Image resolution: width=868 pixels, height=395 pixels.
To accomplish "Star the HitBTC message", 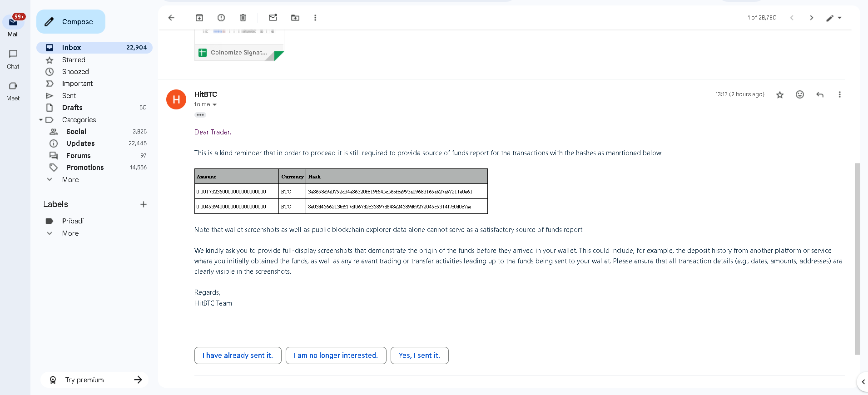I will [x=780, y=94].
